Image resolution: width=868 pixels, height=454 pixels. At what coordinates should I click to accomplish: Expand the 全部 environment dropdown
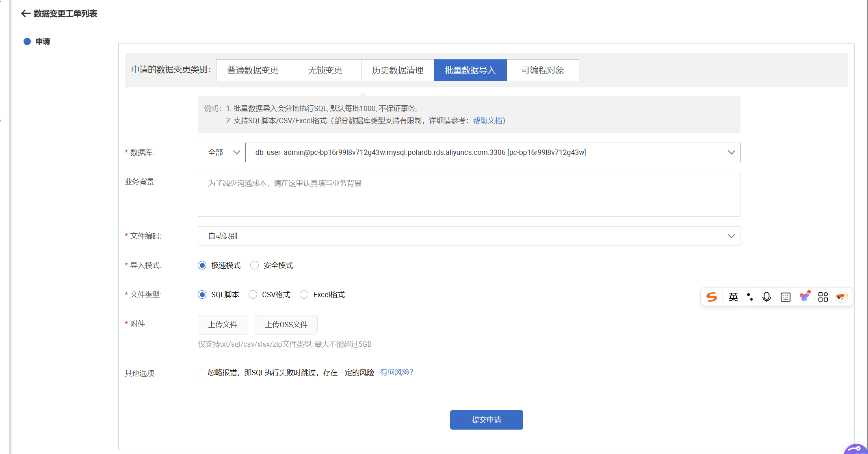point(222,152)
